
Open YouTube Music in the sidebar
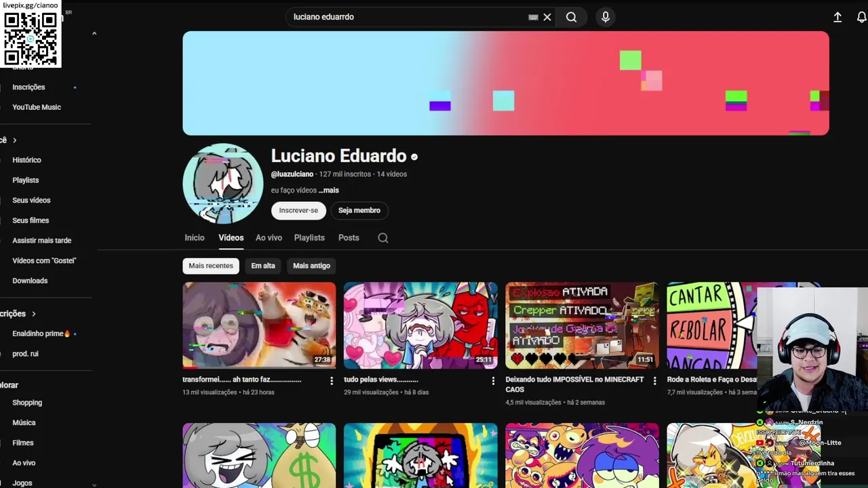pos(37,107)
